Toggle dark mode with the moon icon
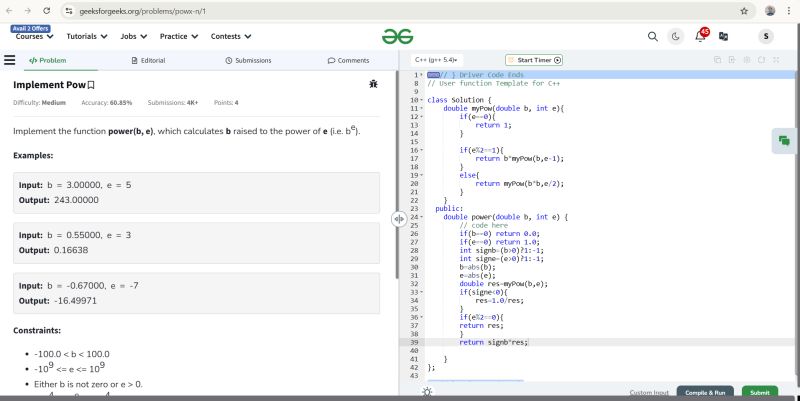This screenshot has height=401, width=800. [x=675, y=36]
